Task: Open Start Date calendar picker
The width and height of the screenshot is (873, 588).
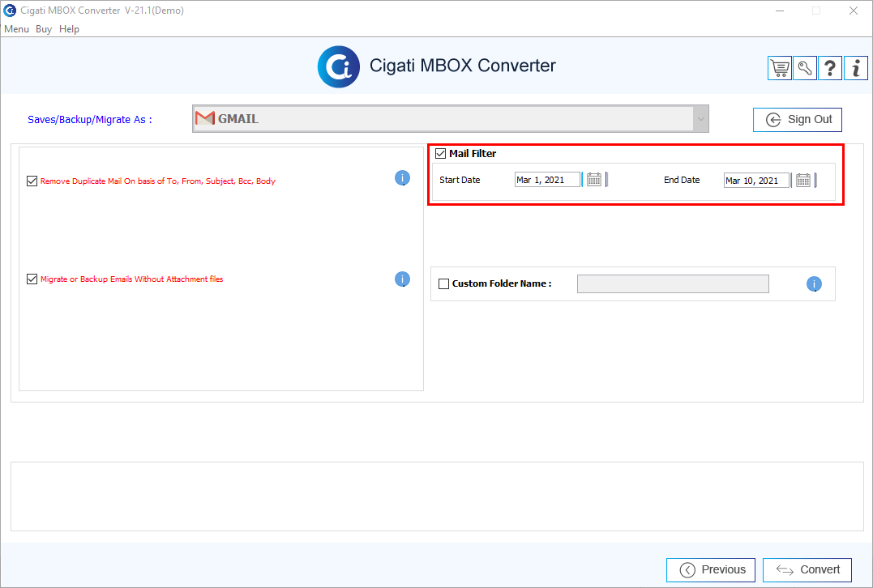Action: coord(594,180)
